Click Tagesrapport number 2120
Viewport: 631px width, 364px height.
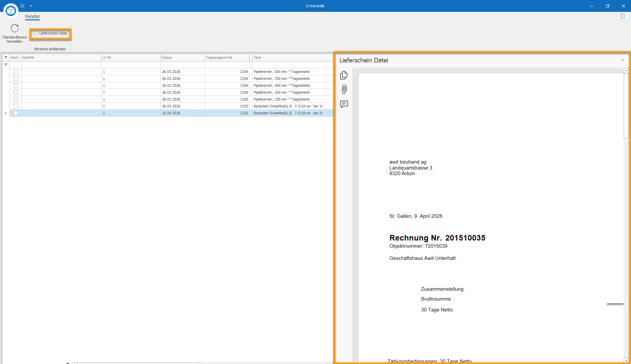[244, 113]
